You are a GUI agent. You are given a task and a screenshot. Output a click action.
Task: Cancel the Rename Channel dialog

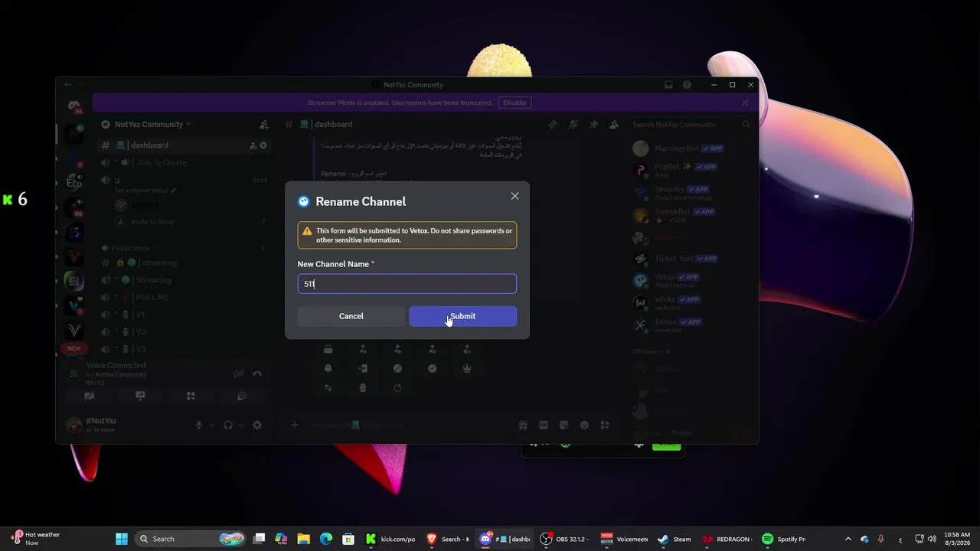coord(351,316)
